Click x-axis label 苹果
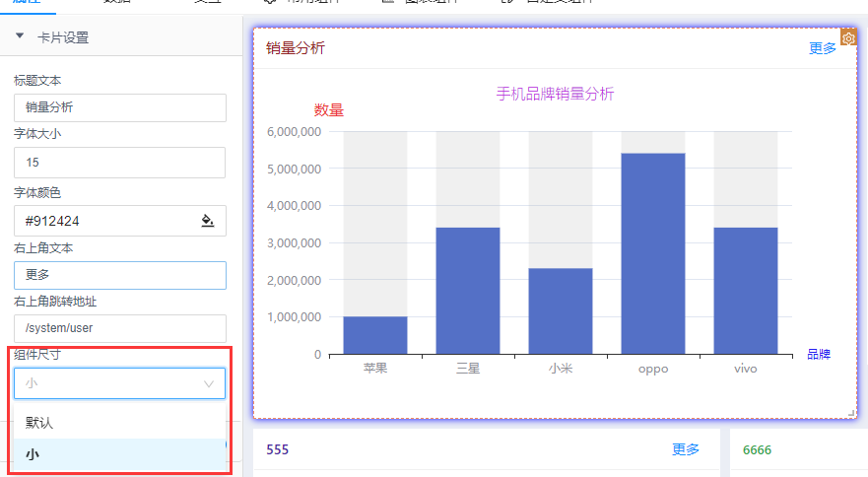868x477 pixels. (375, 368)
